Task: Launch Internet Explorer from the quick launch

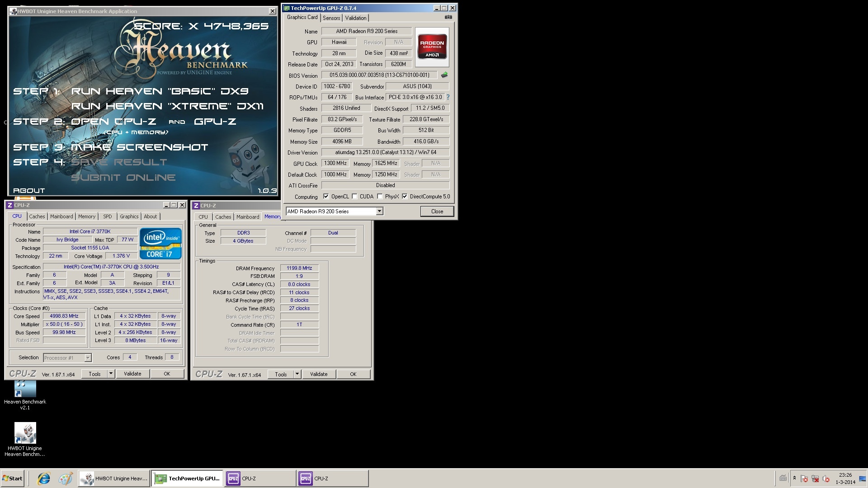Action: tap(44, 479)
